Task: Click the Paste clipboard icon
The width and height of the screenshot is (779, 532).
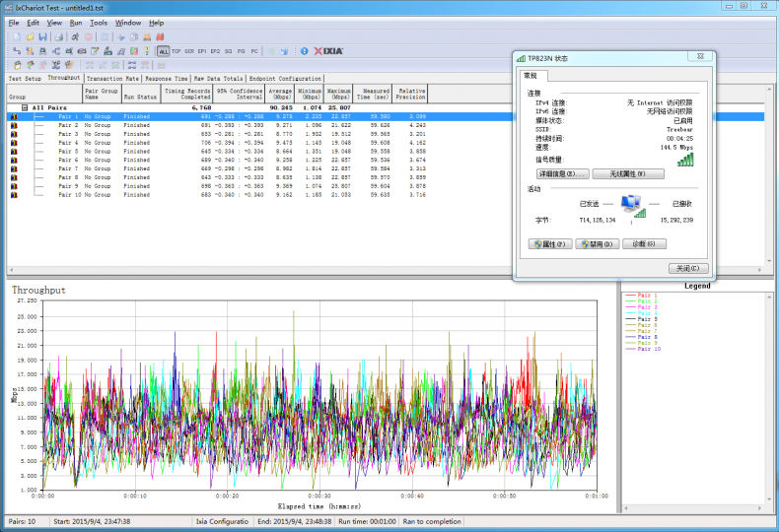Action: click(147, 36)
